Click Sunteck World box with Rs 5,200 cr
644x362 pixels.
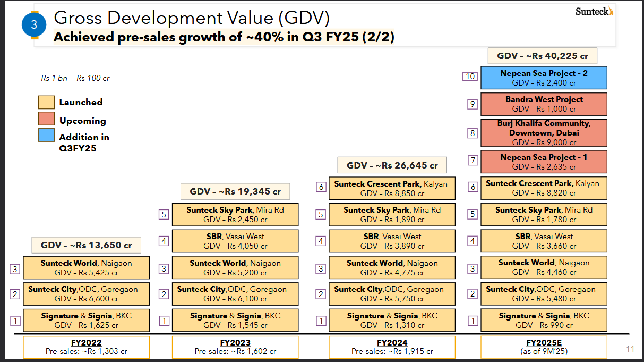point(235,267)
